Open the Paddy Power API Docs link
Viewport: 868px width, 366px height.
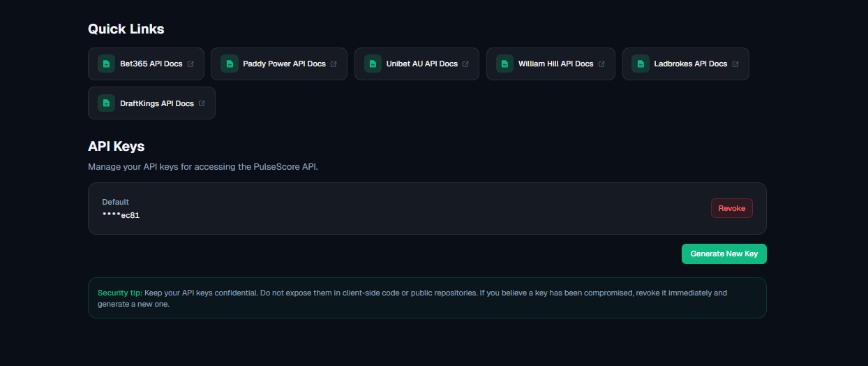pyautogui.click(x=279, y=64)
